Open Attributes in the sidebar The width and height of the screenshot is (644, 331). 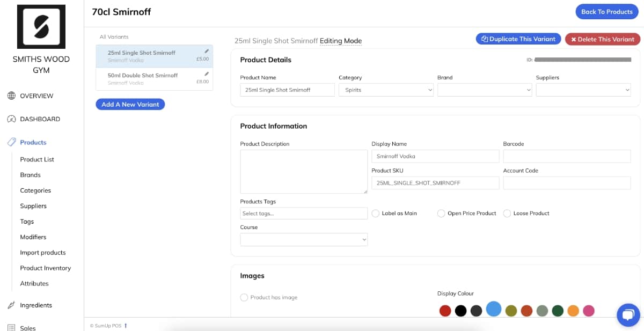pos(34,284)
